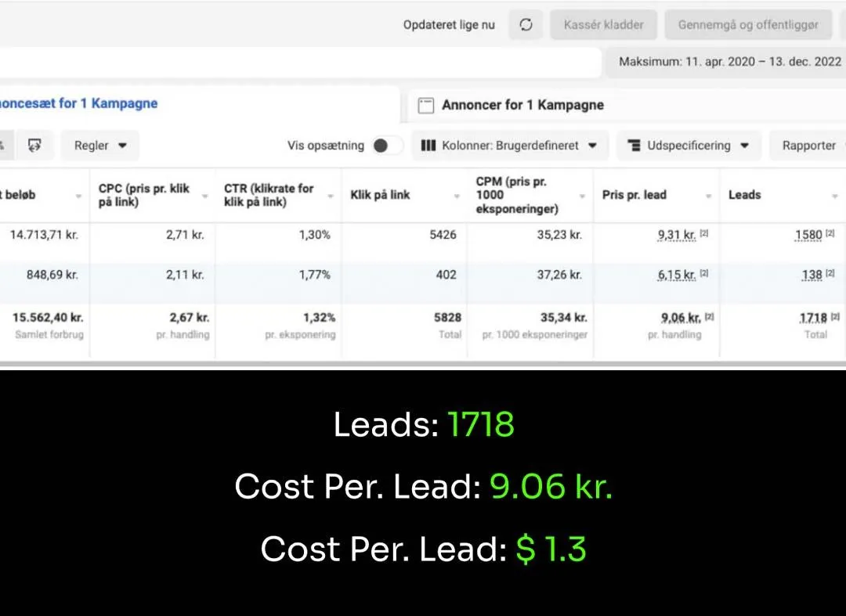Toggle the Vis opsætning switch

click(x=386, y=146)
